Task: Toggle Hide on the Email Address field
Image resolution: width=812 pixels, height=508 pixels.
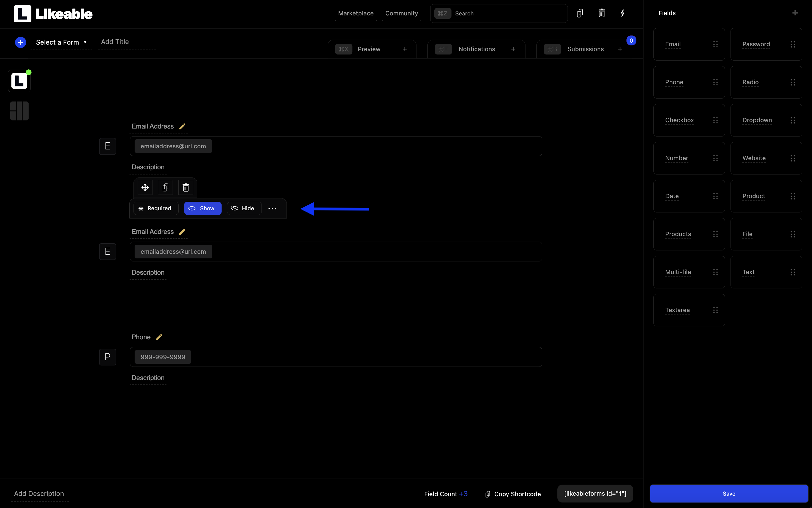Action: click(x=243, y=208)
